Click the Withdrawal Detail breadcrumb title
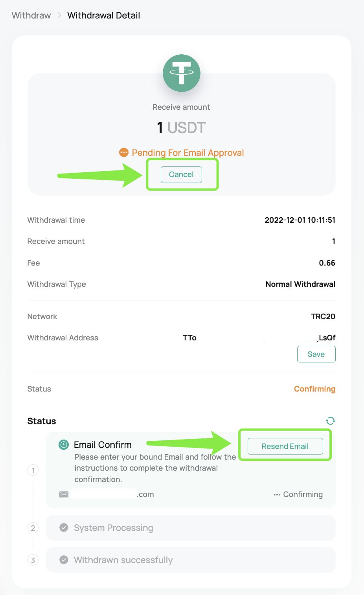 click(104, 15)
